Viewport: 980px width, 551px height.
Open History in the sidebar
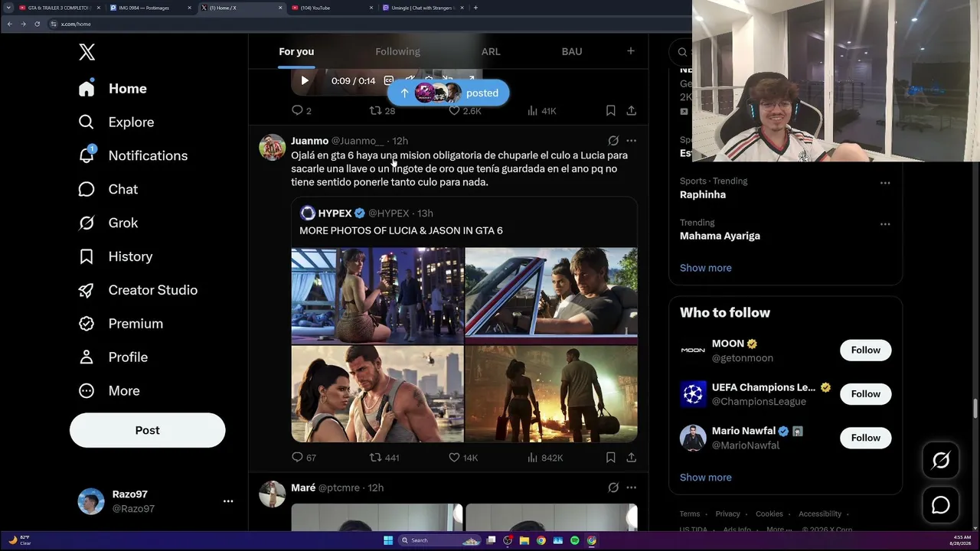[x=116, y=256]
